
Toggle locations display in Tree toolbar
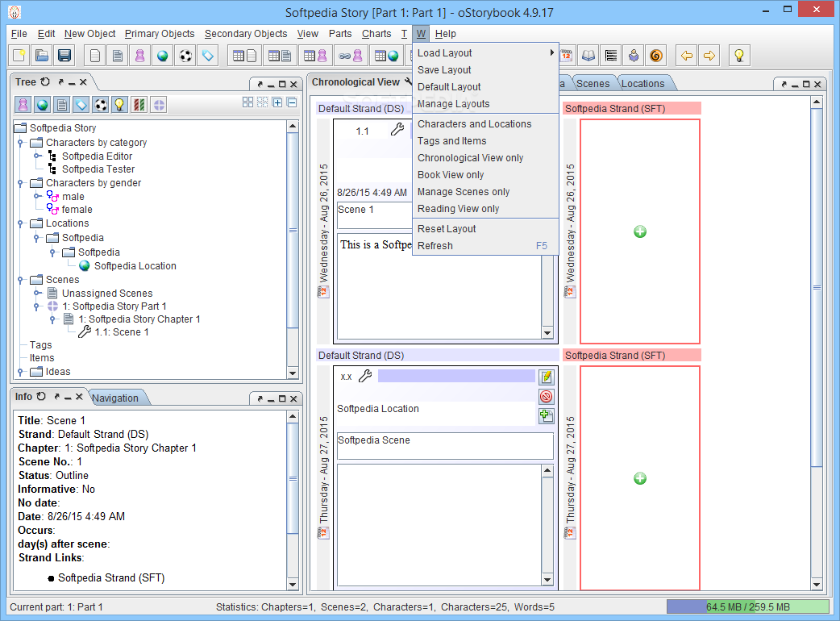[x=42, y=105]
